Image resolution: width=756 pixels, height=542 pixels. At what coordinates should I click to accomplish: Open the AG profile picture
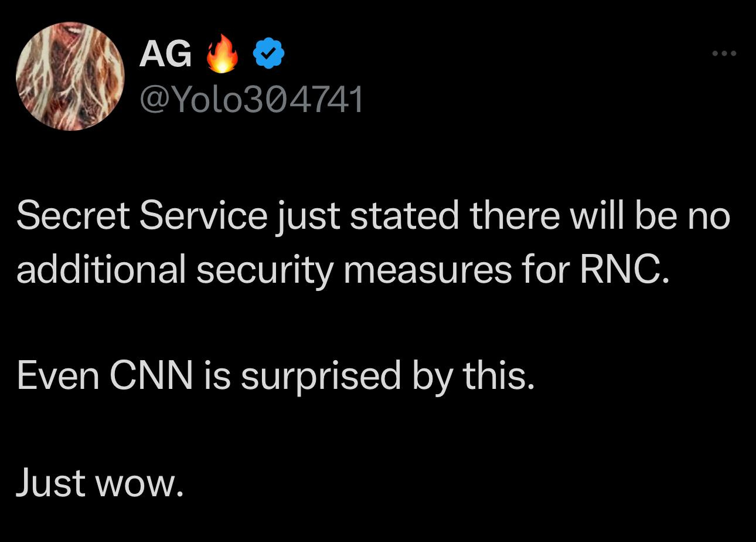[x=70, y=76]
